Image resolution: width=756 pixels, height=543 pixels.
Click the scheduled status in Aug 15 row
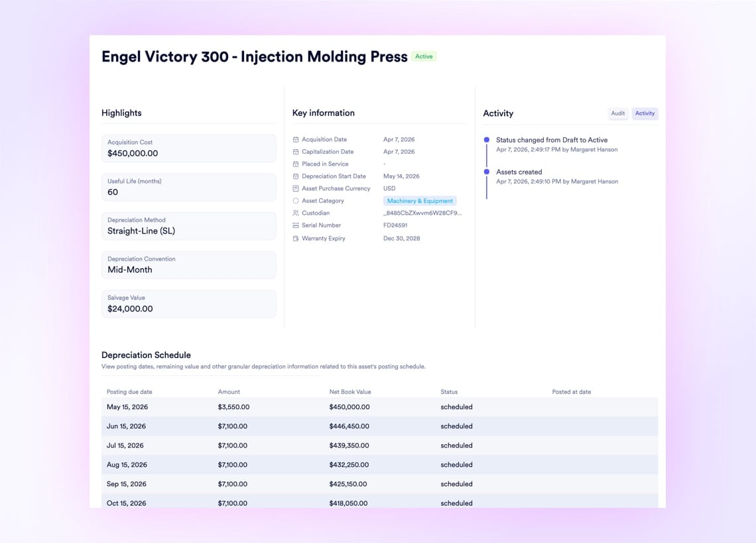coord(457,465)
